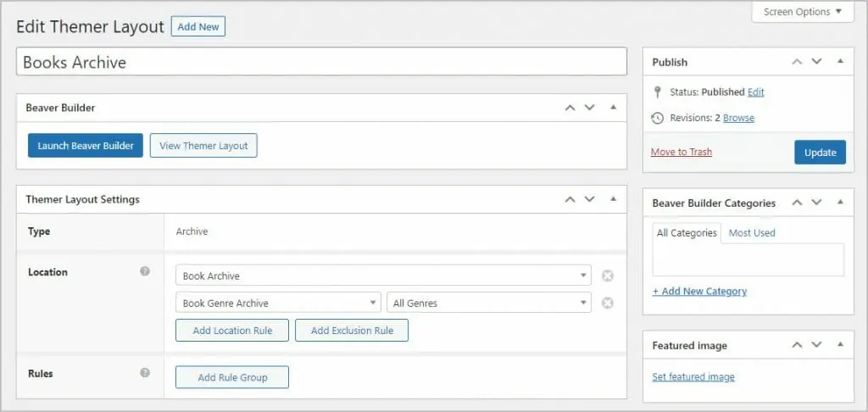Click the status pin icon

[x=657, y=92]
